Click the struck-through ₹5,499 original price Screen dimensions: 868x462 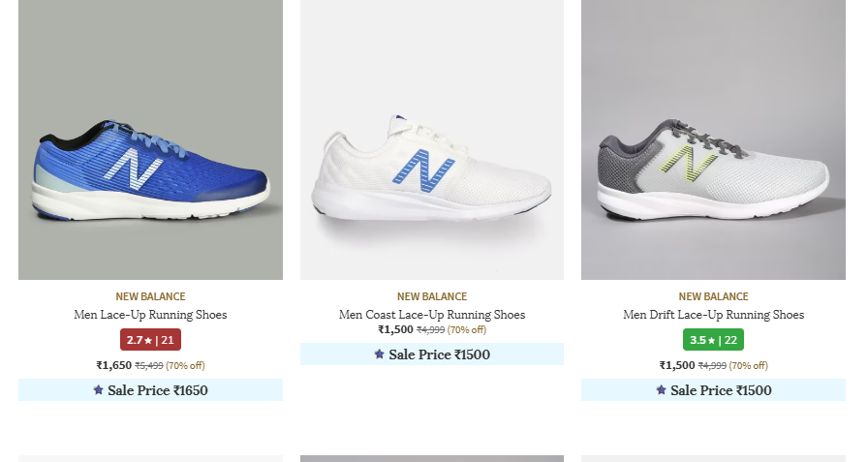point(148,366)
